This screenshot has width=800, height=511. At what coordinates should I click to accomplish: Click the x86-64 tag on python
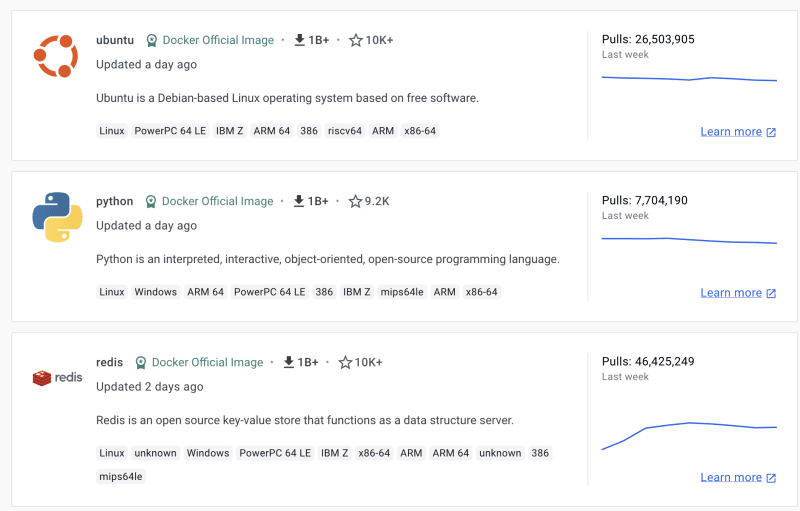click(481, 292)
